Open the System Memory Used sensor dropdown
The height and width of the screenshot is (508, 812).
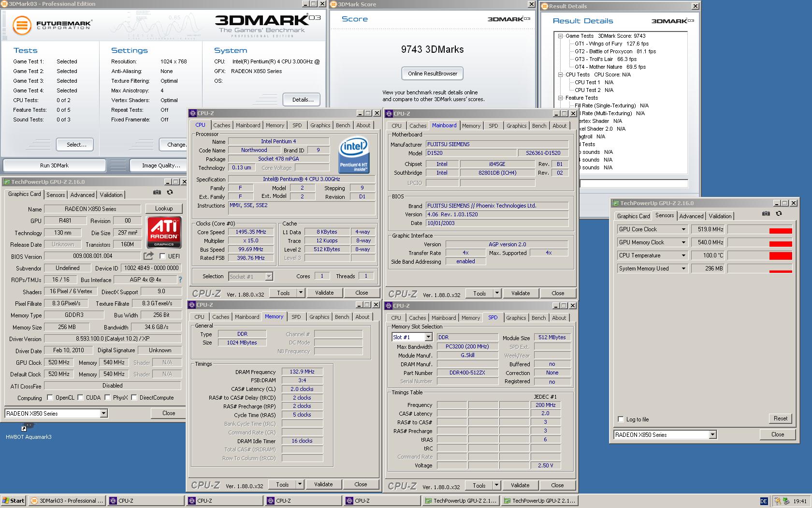pos(683,269)
